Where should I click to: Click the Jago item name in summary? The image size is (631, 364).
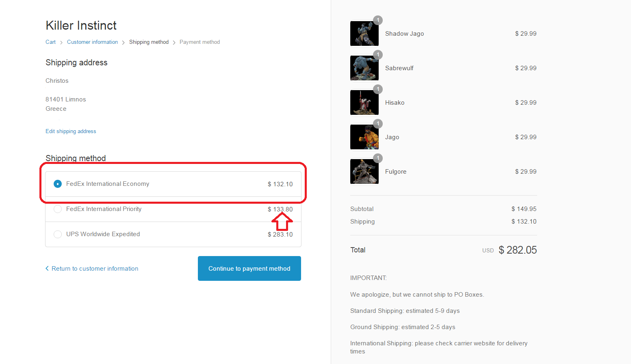tap(392, 137)
